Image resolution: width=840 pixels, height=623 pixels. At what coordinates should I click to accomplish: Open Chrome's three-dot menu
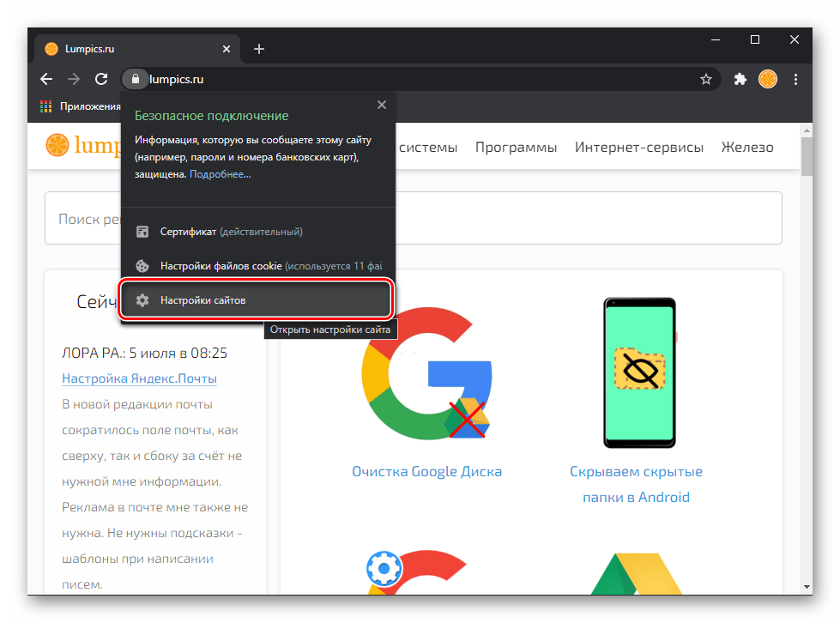[x=796, y=79]
